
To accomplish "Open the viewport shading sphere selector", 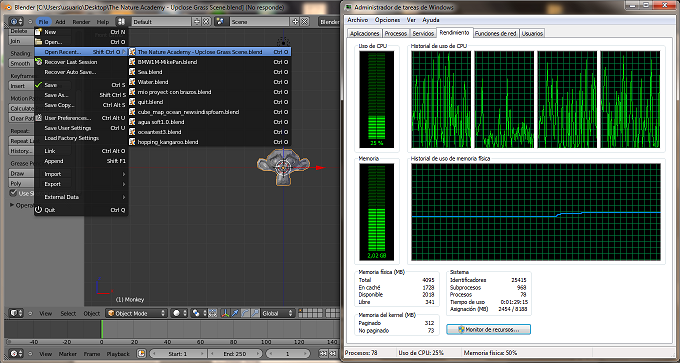I will [179, 313].
